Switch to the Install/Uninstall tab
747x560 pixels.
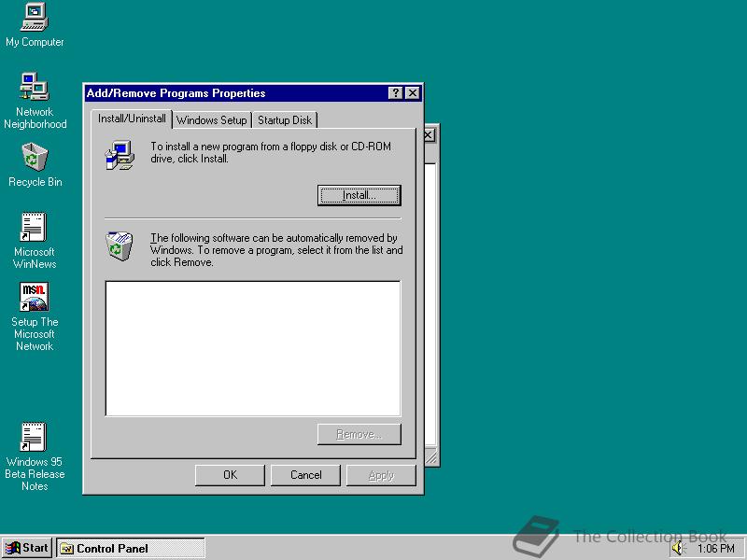pos(132,119)
